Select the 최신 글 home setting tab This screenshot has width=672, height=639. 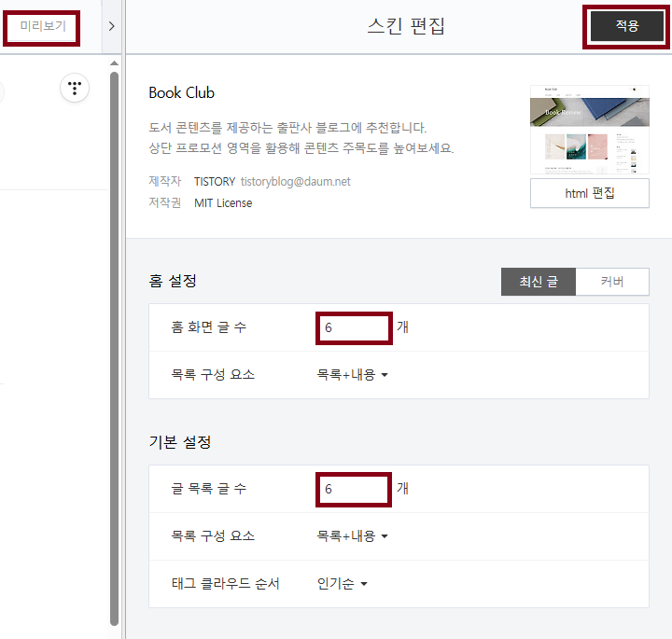click(539, 282)
